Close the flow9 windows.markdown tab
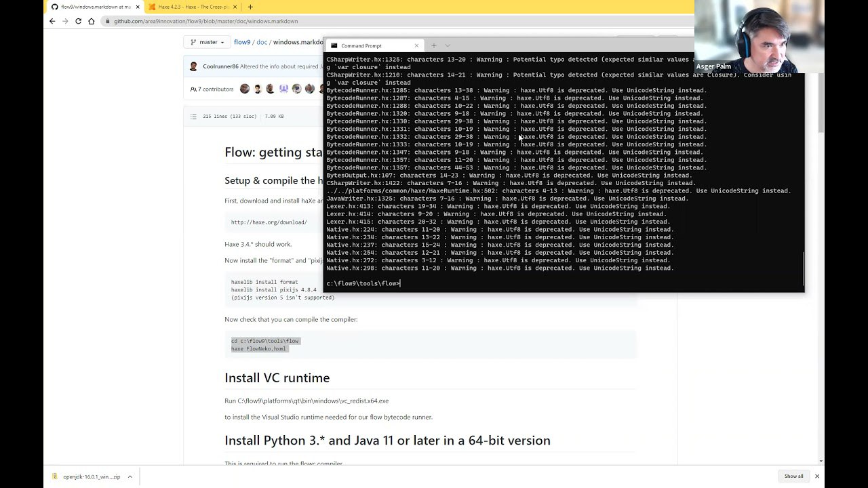868x488 pixels. point(138,7)
